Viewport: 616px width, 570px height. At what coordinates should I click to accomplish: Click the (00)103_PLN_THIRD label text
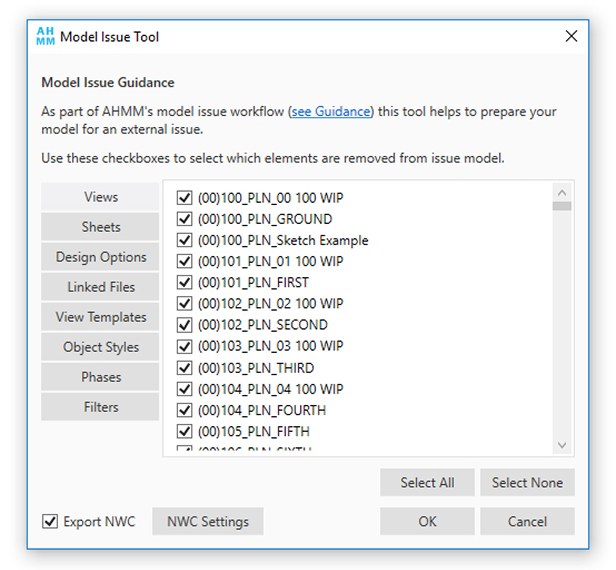pyautogui.click(x=256, y=368)
